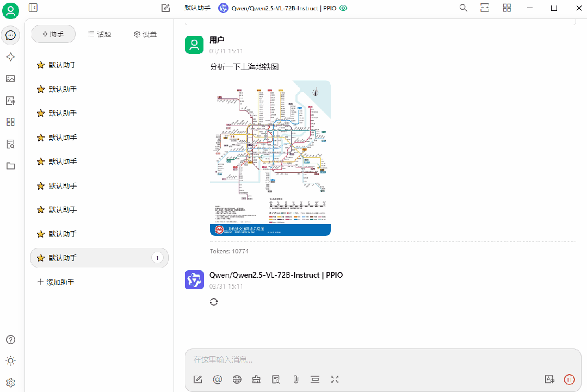The width and height of the screenshot is (587, 392).
Task: Open the assistants chat icon in left sidebar
Action: click(10, 35)
